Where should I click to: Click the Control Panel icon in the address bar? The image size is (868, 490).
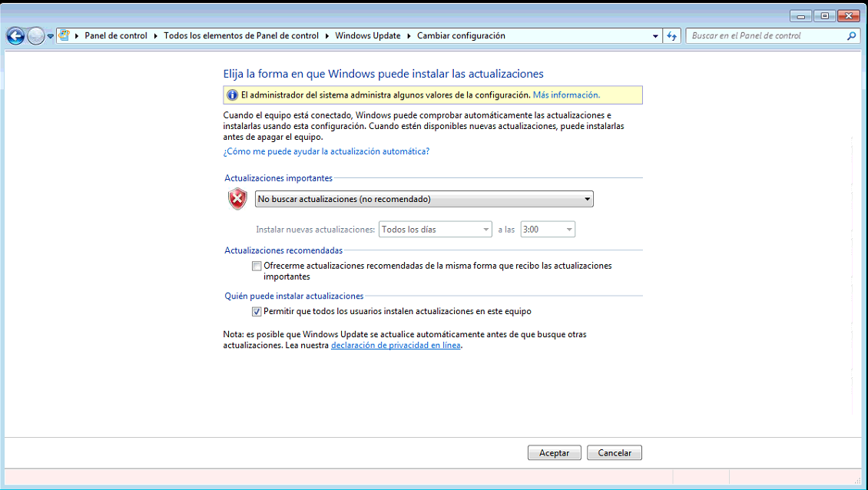point(65,35)
